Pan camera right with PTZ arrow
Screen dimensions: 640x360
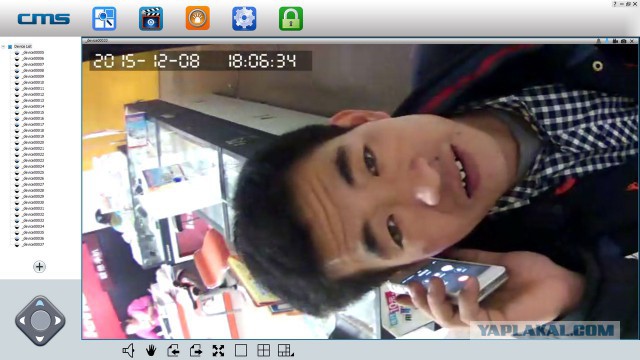point(58,321)
